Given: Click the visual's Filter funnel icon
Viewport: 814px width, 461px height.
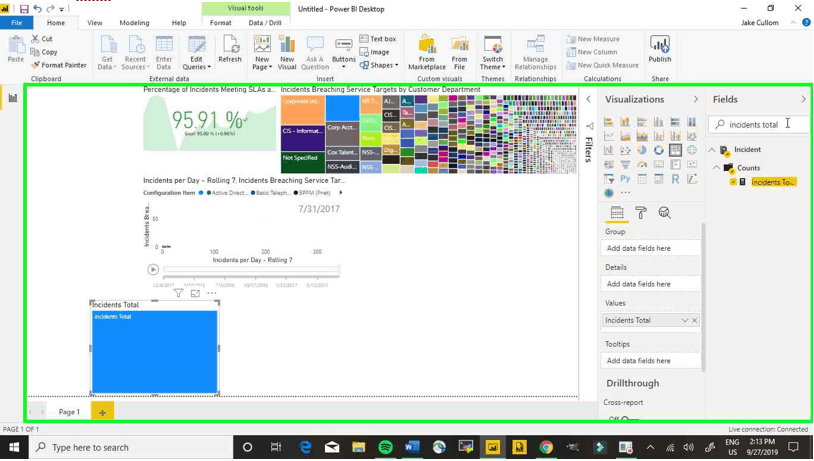Looking at the screenshot, I should [x=178, y=293].
